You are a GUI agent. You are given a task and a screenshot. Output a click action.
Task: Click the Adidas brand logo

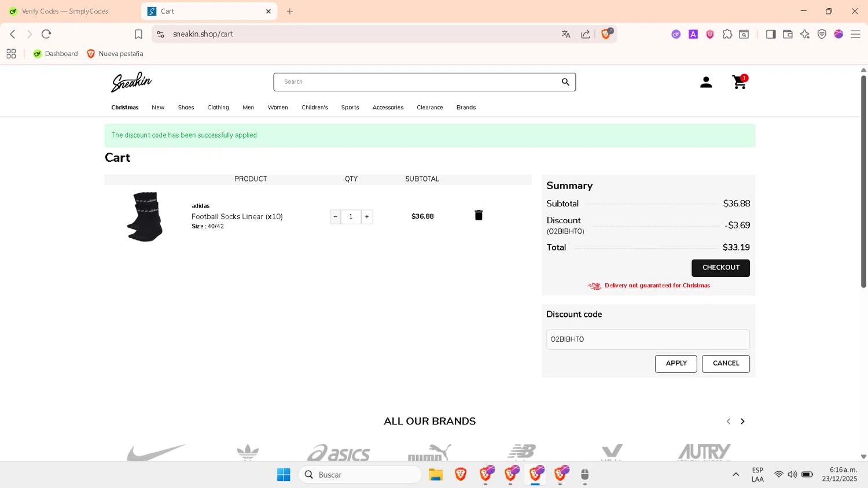[x=248, y=452]
